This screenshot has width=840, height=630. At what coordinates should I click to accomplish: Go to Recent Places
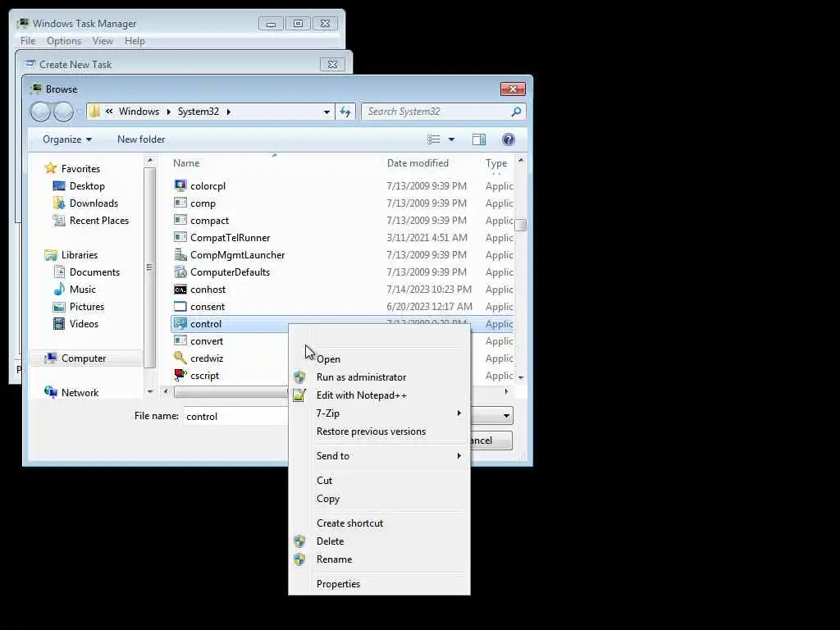[x=99, y=220]
